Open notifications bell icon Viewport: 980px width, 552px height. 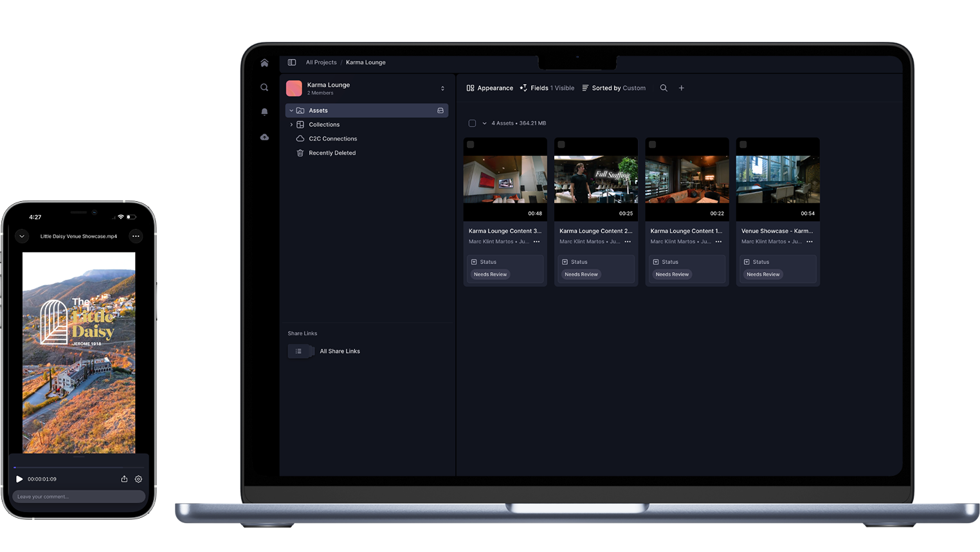click(x=264, y=112)
